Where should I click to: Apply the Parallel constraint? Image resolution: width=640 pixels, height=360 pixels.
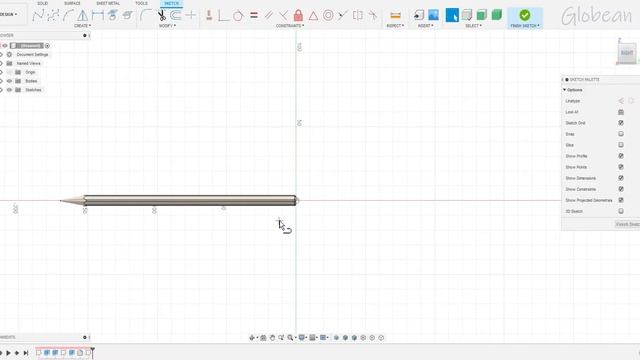tap(269, 16)
